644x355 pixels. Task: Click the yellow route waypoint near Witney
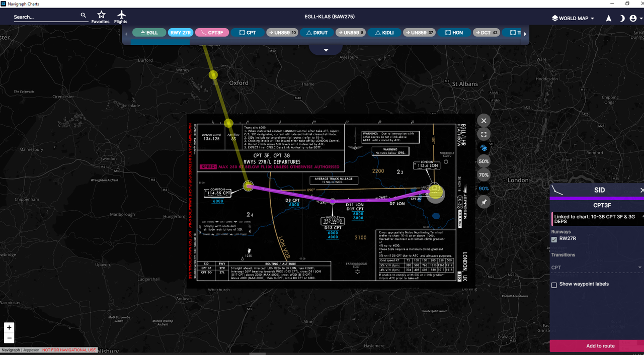(213, 75)
